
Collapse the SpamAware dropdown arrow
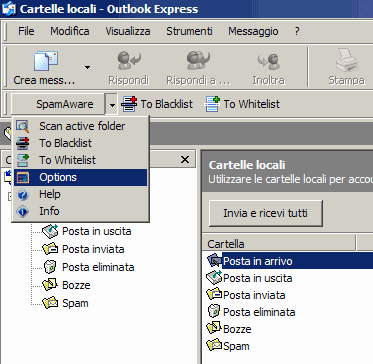(x=112, y=104)
